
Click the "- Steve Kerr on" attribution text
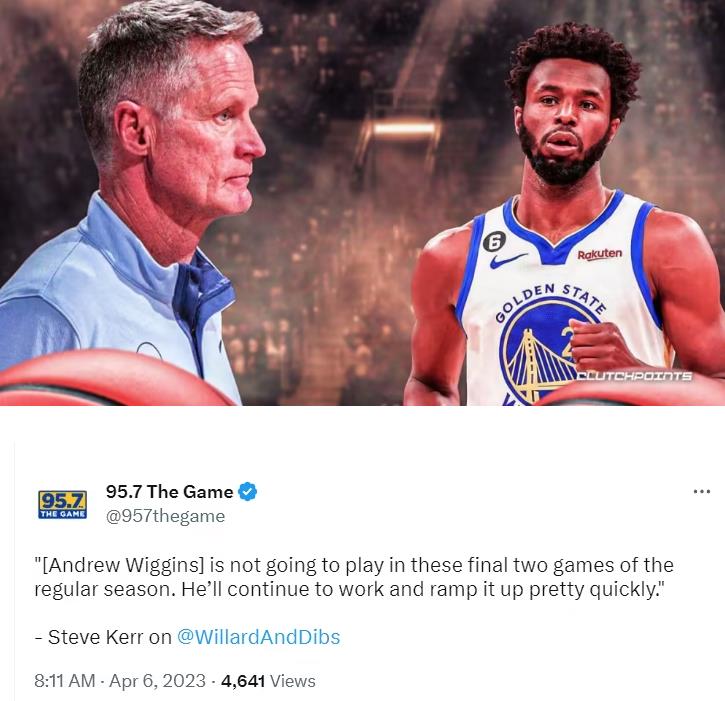click(103, 637)
